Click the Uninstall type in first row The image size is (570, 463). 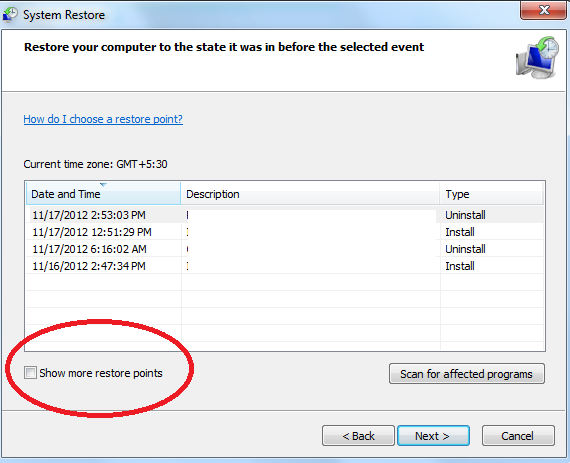tap(465, 215)
